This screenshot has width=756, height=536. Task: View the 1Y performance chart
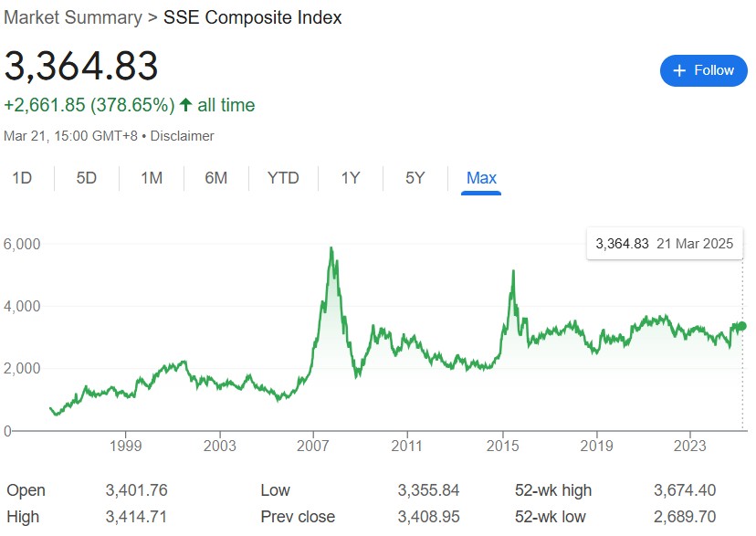pyautogui.click(x=350, y=178)
